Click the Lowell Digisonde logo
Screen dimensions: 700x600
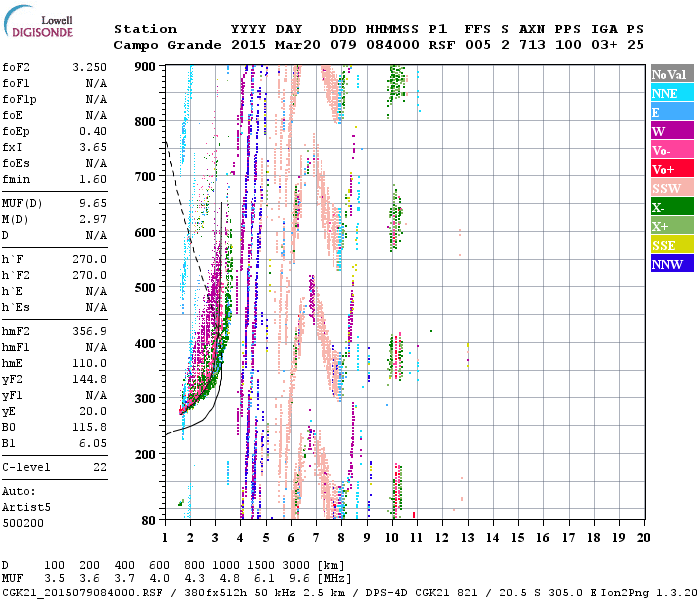click(39, 22)
